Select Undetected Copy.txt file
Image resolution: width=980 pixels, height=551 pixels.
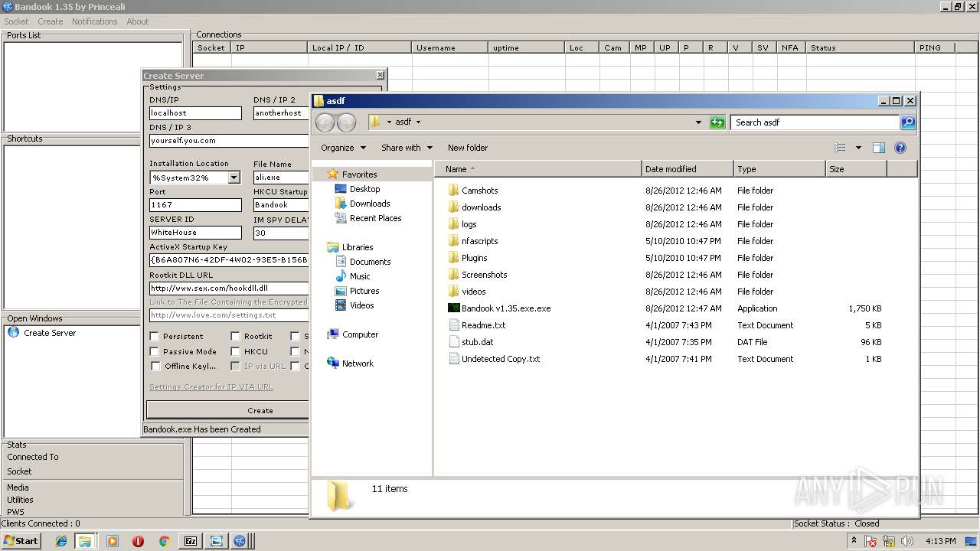point(500,359)
